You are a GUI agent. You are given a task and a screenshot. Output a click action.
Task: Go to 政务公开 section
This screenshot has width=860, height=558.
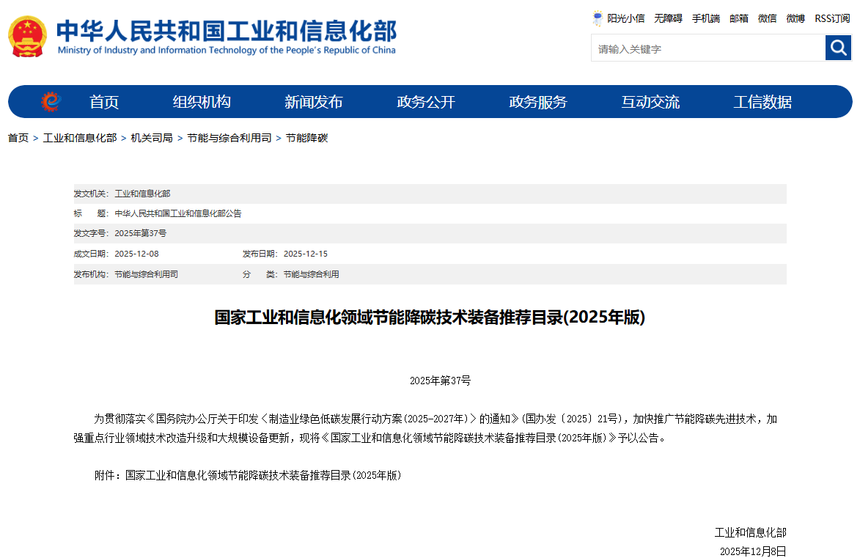[x=426, y=102]
